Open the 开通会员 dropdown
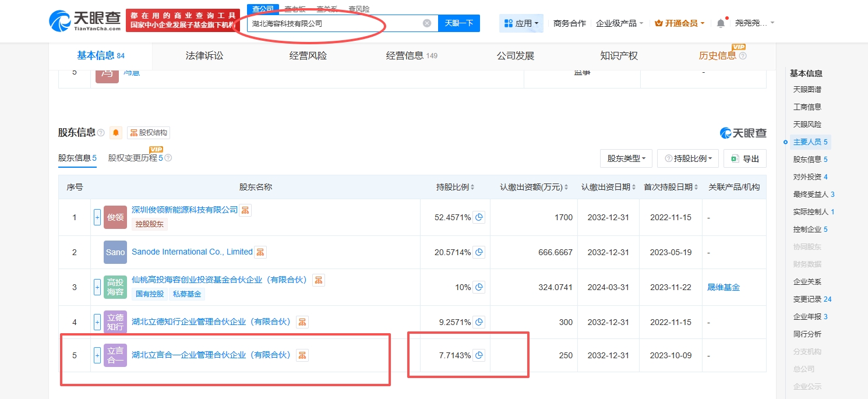 [x=680, y=23]
